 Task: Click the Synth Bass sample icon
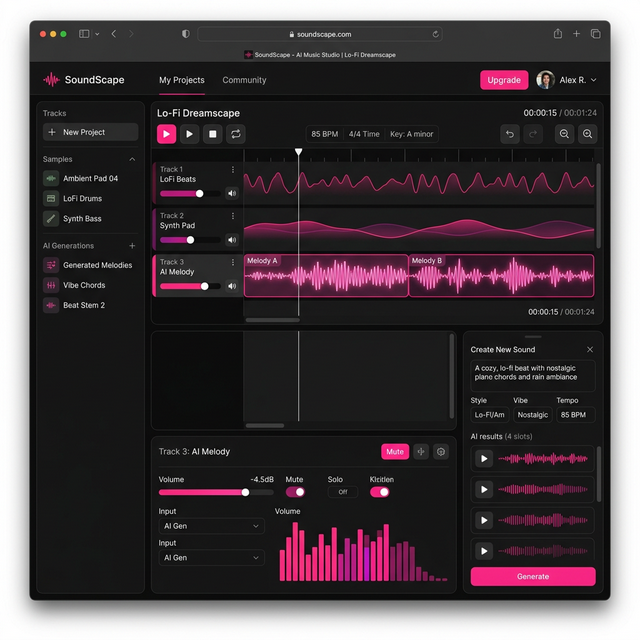[x=51, y=218]
